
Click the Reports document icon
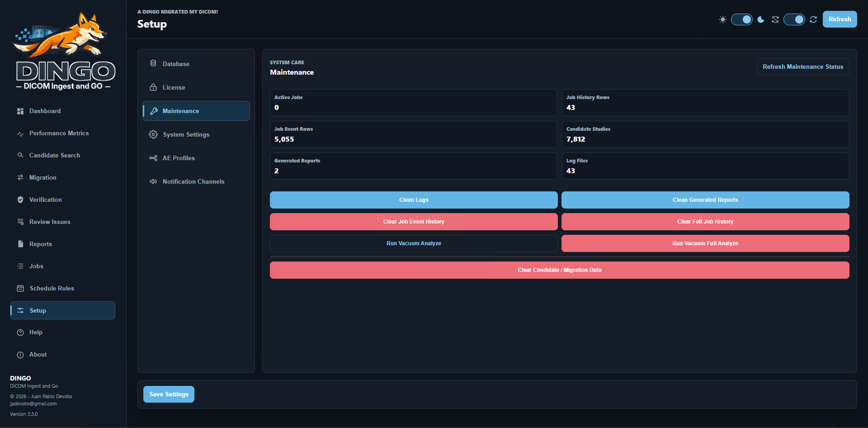tap(20, 244)
